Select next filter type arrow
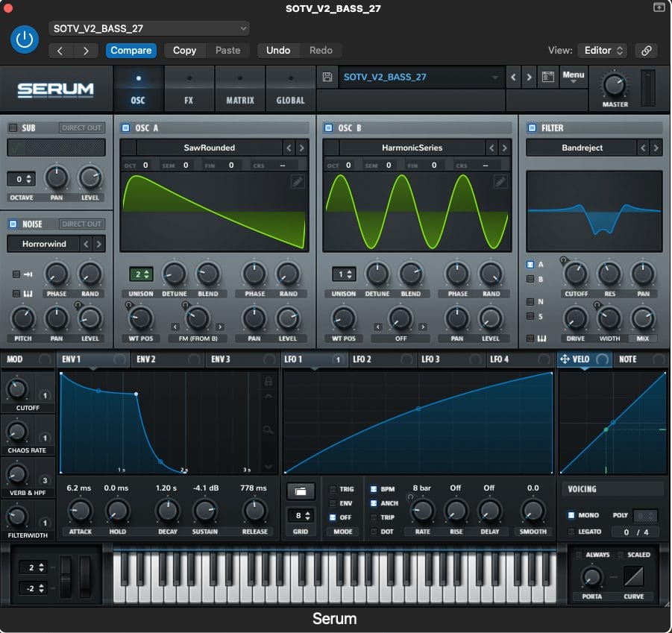Viewport: 672px width, 633px height. (x=656, y=148)
